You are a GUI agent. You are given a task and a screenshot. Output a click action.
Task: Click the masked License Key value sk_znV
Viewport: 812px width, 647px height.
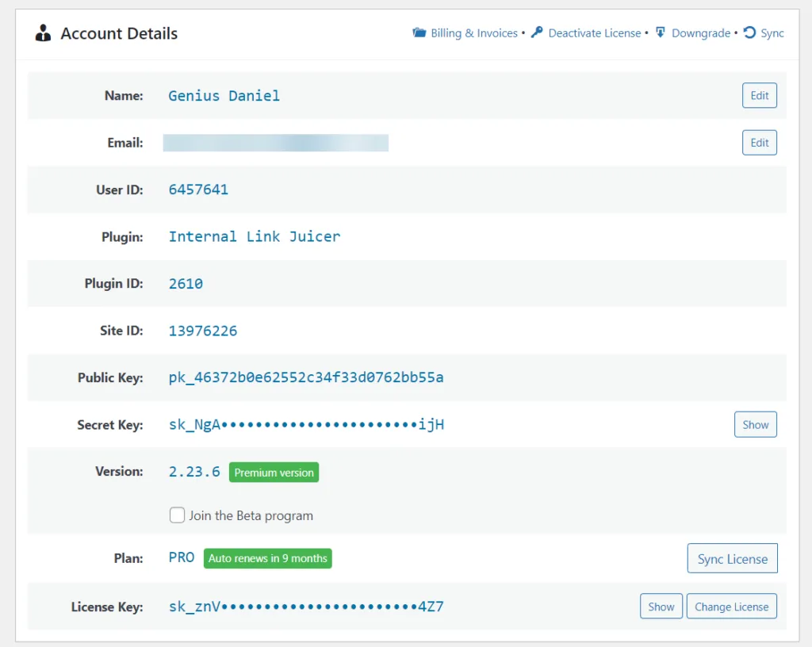(306, 606)
